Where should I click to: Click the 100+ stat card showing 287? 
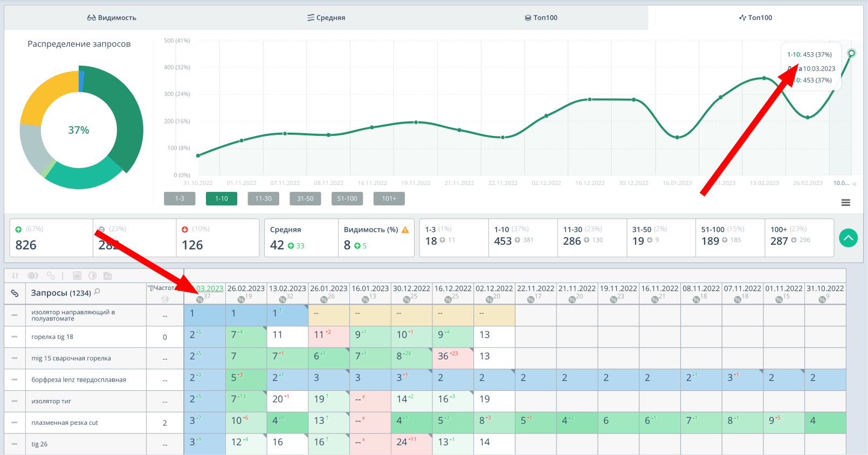pos(799,238)
